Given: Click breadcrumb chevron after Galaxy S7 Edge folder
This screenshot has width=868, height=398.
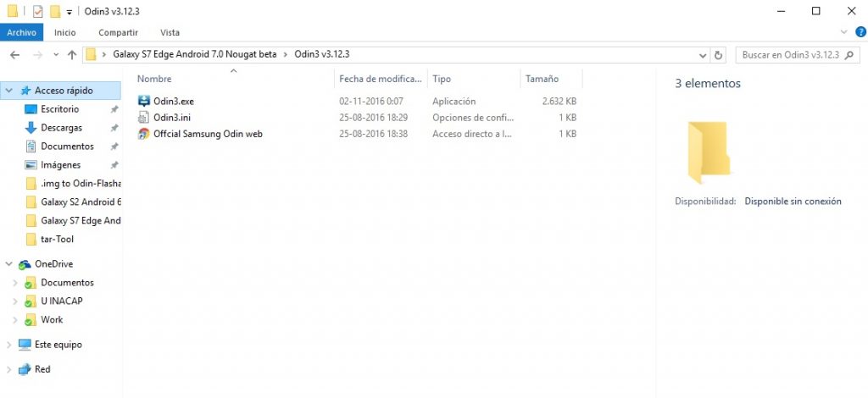Looking at the screenshot, I should 286,55.
